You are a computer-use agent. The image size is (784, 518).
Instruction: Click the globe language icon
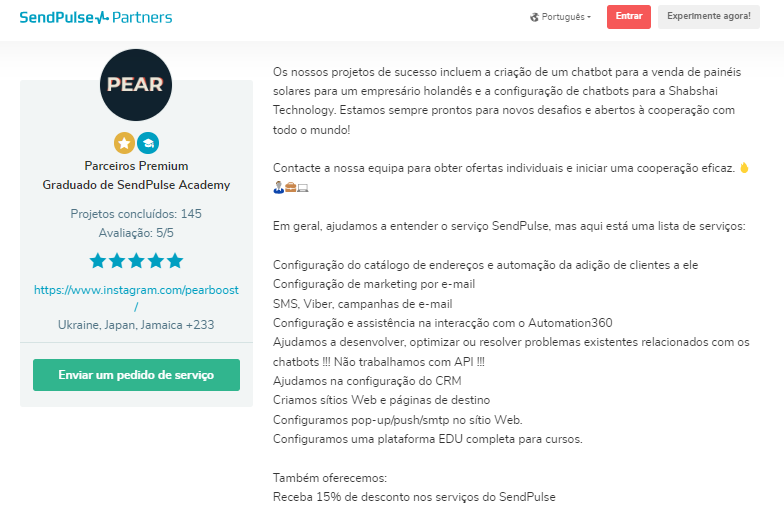coord(535,17)
